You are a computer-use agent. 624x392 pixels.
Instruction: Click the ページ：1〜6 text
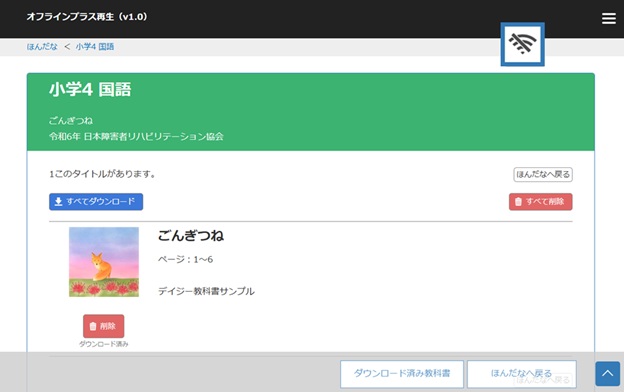(x=185, y=259)
